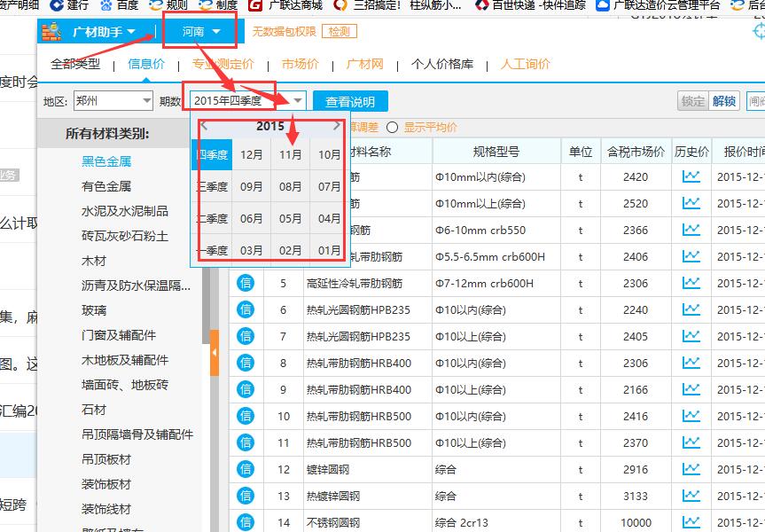Go to previous year in date picker

point(204,127)
